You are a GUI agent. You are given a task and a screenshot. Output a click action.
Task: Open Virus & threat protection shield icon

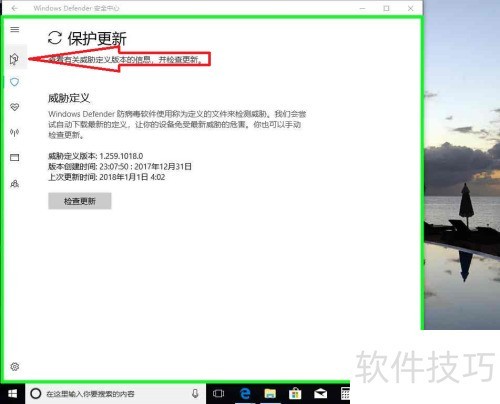coord(14,82)
